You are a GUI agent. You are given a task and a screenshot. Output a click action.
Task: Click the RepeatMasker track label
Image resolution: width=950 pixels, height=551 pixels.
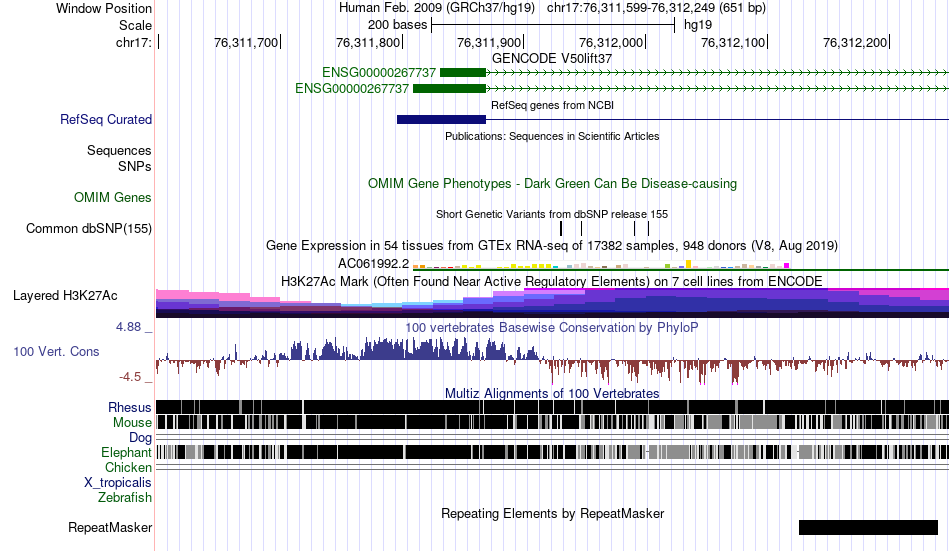pos(110,527)
